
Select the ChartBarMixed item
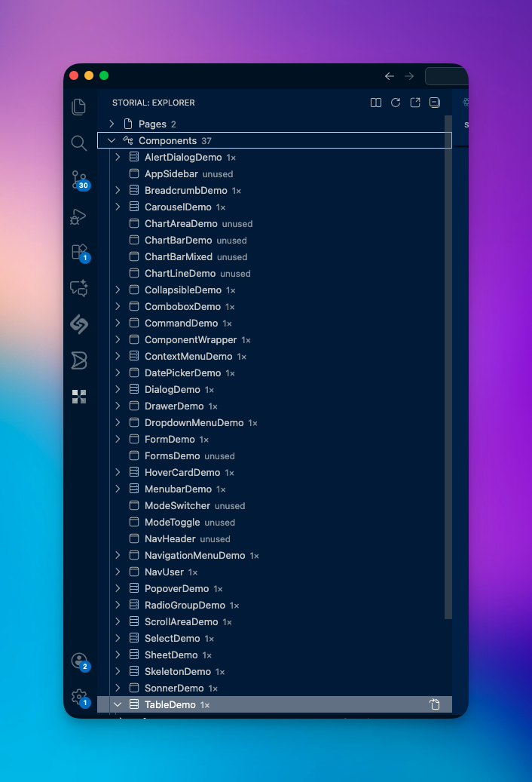[x=274, y=256]
